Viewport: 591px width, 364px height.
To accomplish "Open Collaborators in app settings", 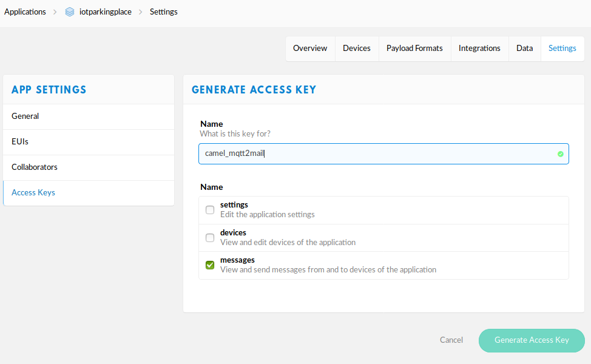I will point(89,167).
